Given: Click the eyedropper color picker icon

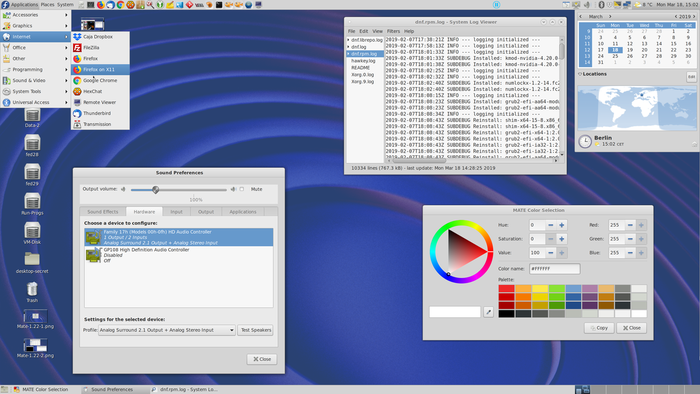Looking at the screenshot, I should pyautogui.click(x=488, y=312).
